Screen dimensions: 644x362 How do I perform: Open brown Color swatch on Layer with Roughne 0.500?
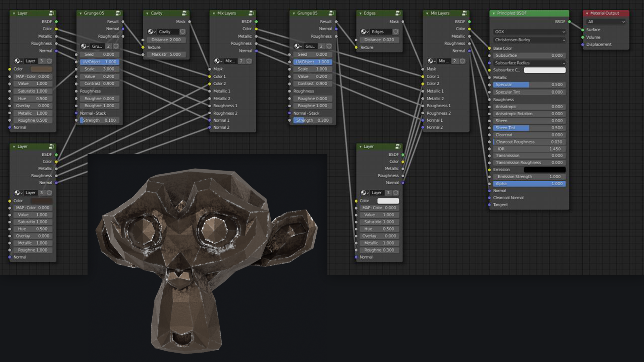pos(42,69)
